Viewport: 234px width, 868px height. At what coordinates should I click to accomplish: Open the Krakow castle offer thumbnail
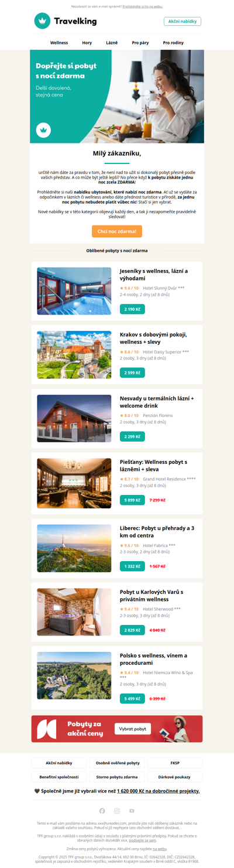(74, 354)
